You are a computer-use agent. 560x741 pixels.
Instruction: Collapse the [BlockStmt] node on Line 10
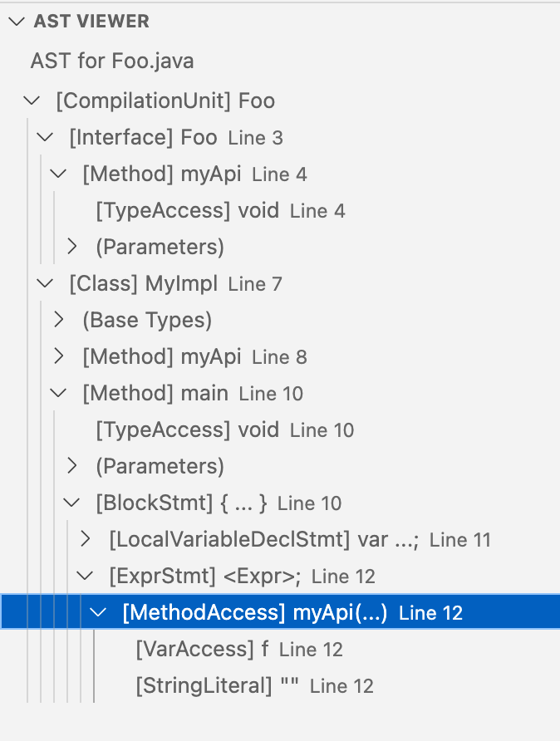[71, 503]
